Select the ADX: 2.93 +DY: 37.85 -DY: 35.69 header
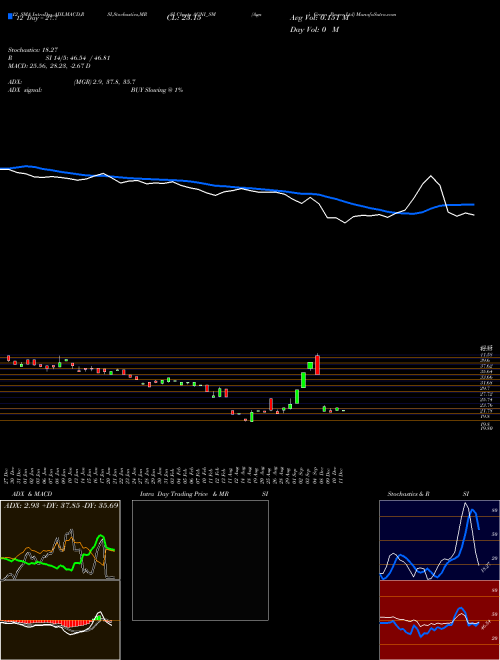 (61, 505)
